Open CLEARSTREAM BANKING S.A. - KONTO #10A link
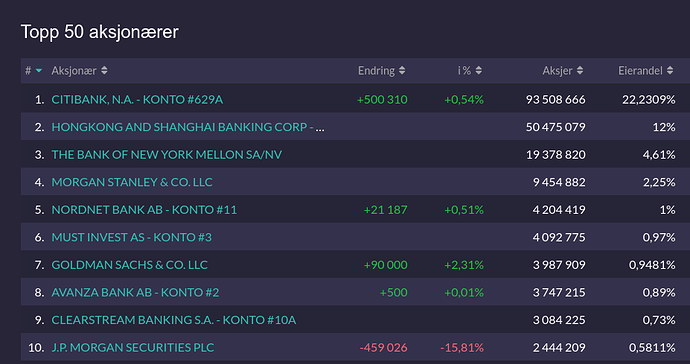This screenshot has height=364, width=690. tap(174, 320)
